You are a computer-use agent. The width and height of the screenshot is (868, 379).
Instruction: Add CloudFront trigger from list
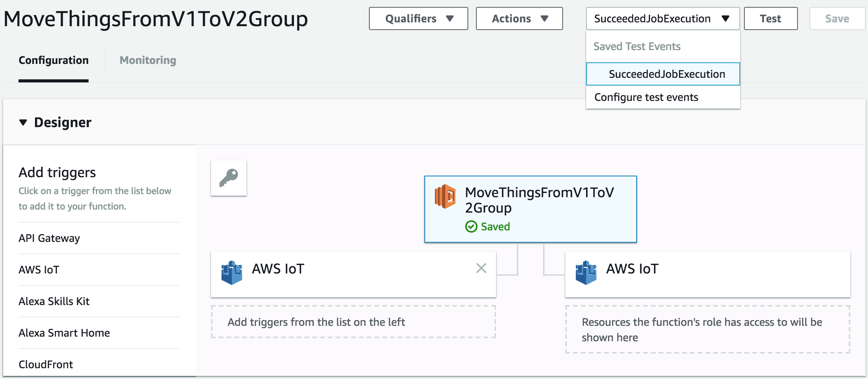46,364
